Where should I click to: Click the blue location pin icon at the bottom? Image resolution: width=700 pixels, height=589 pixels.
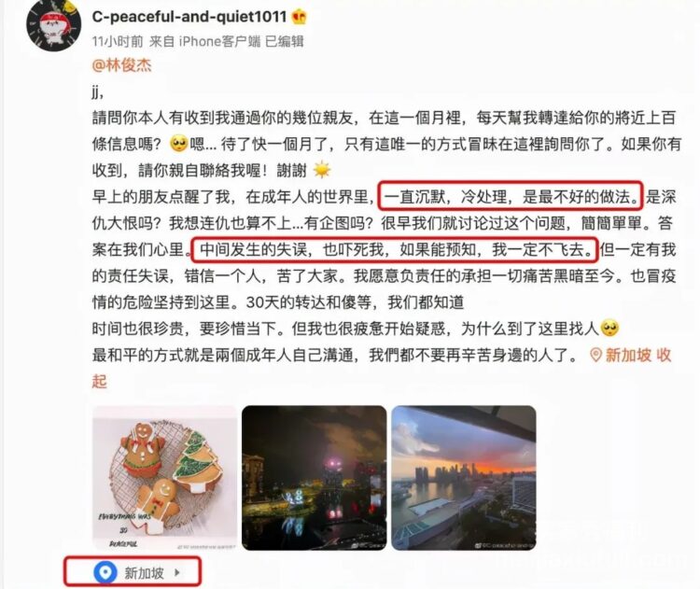[x=105, y=572]
